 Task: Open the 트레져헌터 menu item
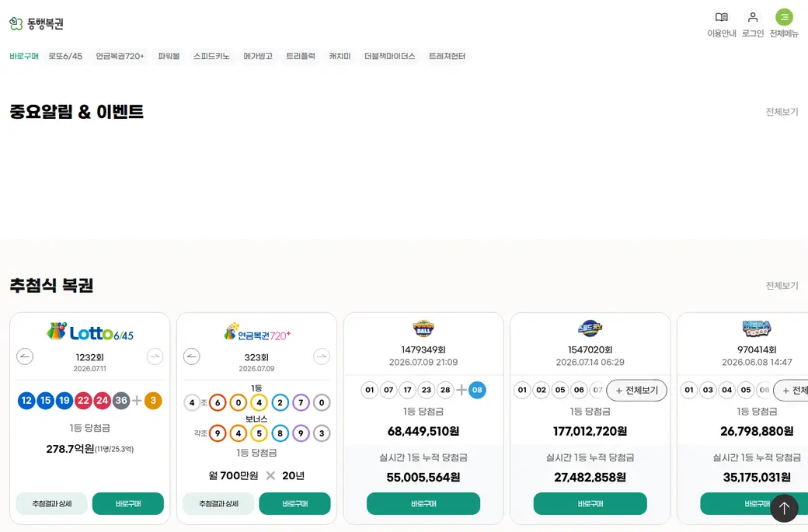(447, 56)
